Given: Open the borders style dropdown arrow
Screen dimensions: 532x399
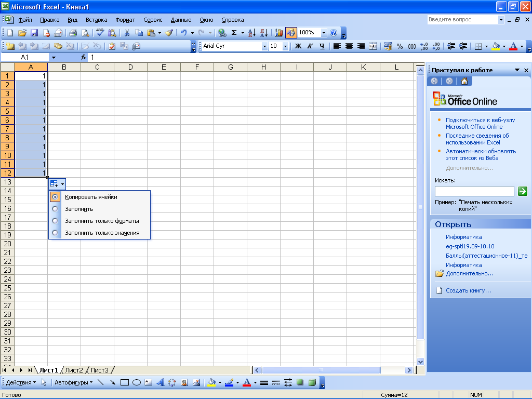Looking at the screenshot, I should [486, 46].
